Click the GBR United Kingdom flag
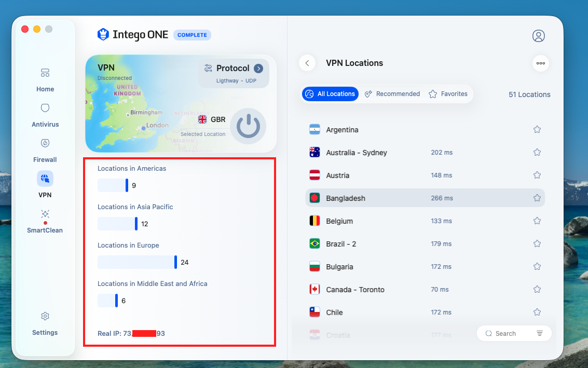 (202, 119)
